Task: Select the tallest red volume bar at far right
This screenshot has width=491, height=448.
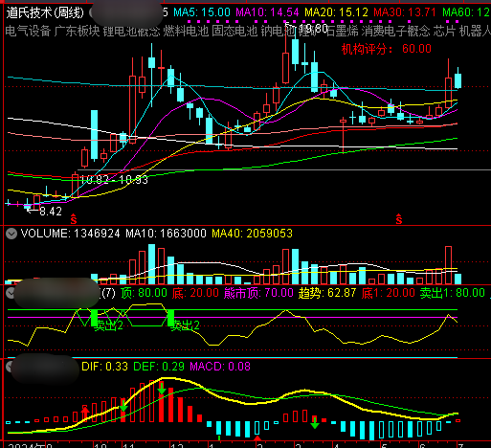Action: [449, 265]
